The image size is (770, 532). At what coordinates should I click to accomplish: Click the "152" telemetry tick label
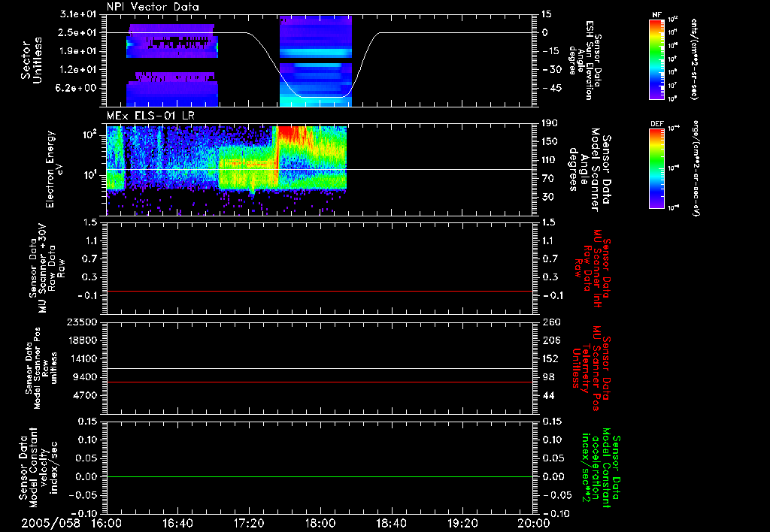pyautogui.click(x=551, y=358)
